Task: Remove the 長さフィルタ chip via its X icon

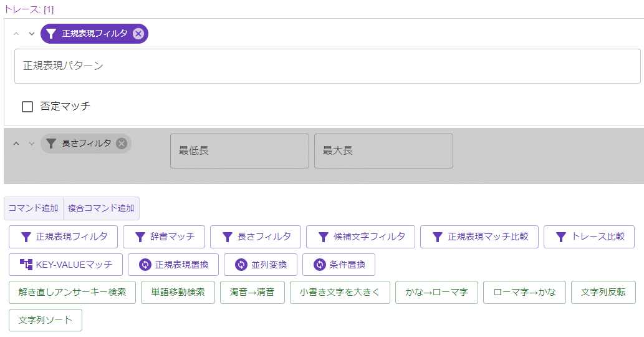Action: 121,144
